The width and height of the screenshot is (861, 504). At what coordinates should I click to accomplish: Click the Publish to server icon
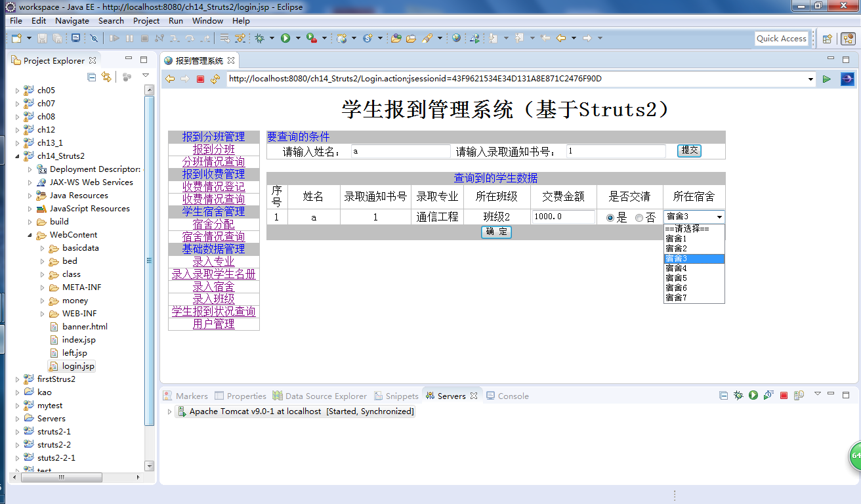799,395
